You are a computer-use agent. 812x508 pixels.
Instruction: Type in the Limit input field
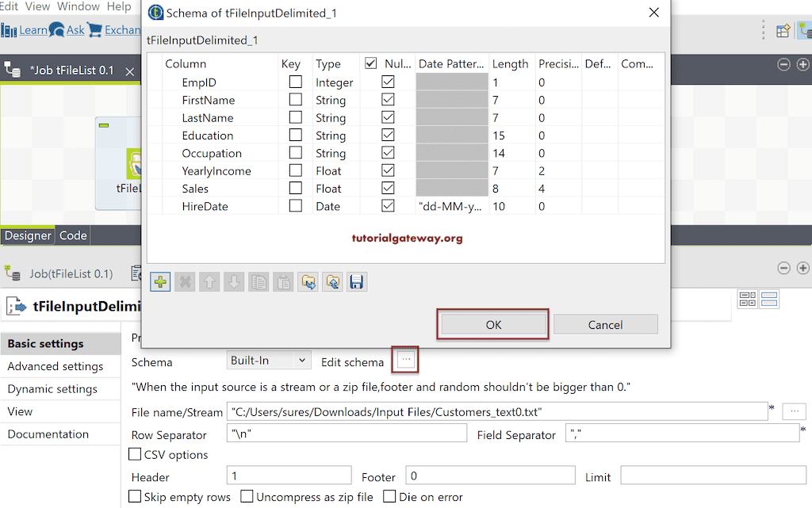[711, 475]
